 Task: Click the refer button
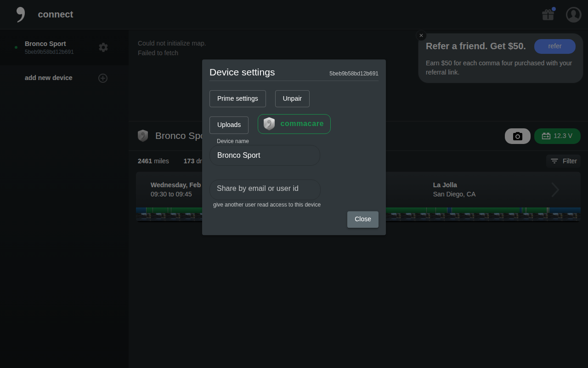pyautogui.click(x=555, y=46)
